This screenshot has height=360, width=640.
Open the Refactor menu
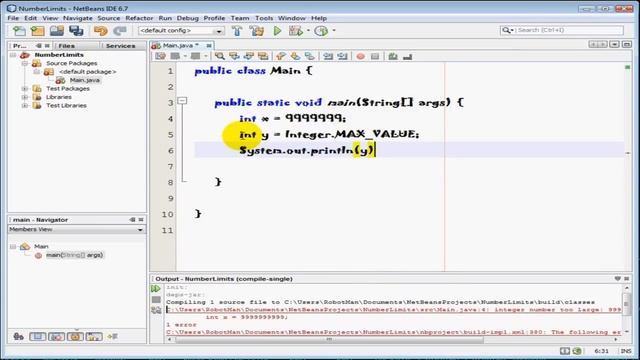[139, 18]
